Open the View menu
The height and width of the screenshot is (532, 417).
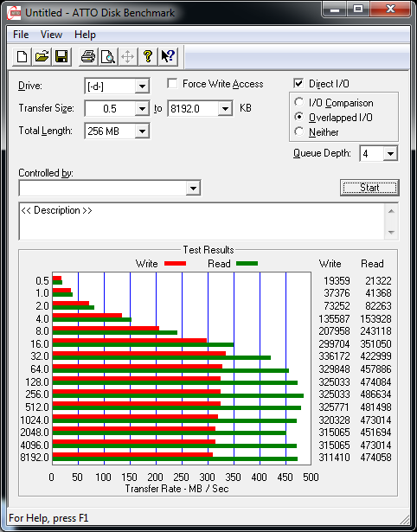51,35
